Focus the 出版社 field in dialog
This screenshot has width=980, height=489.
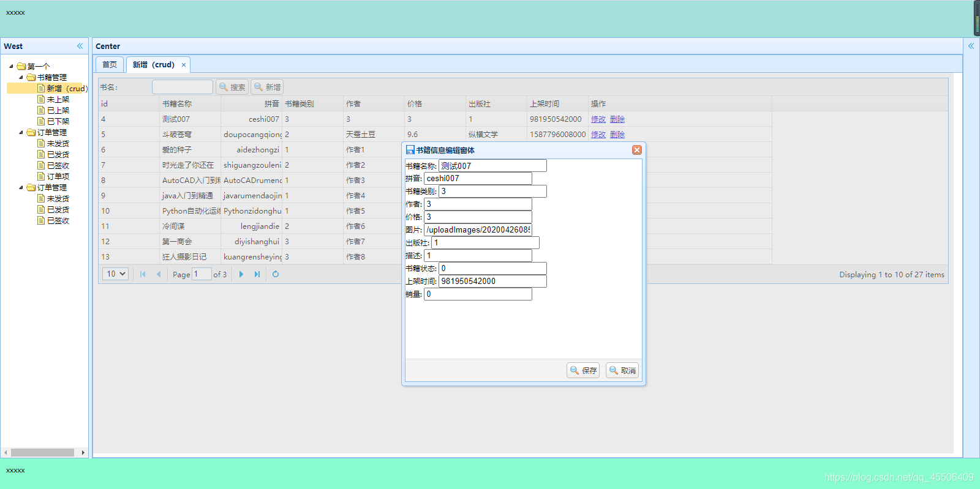(x=485, y=243)
